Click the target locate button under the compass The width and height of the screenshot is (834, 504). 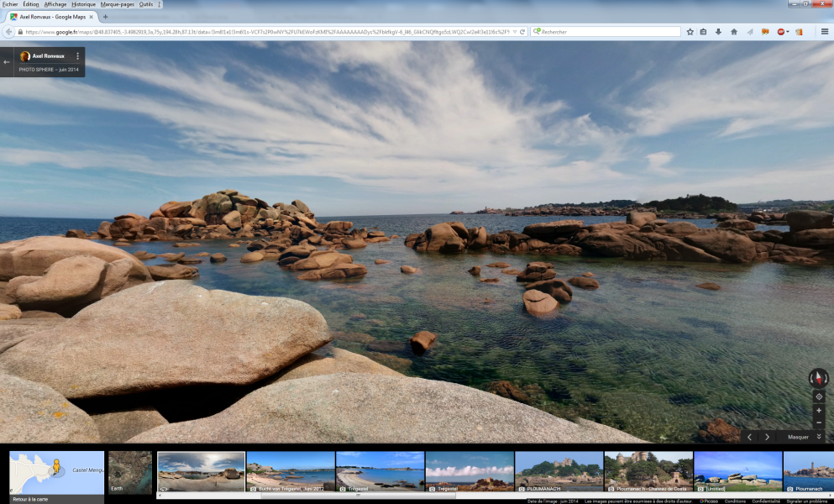[x=819, y=396]
